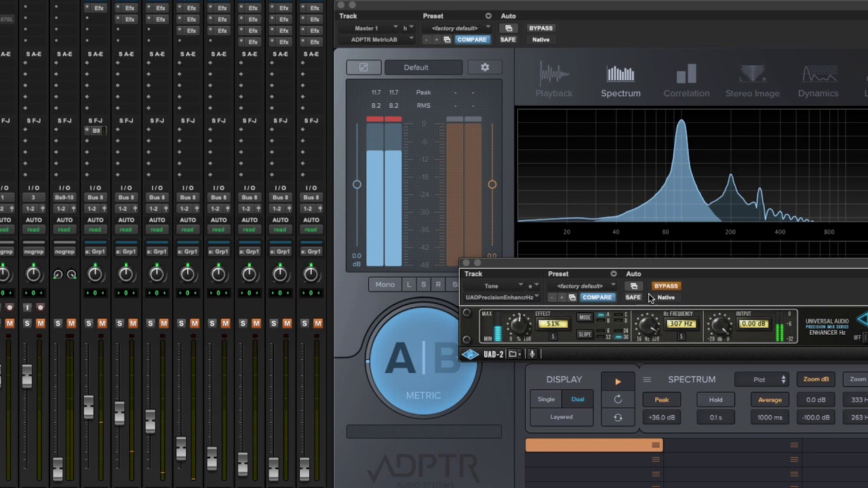Image resolution: width=868 pixels, height=488 pixels.
Task: Open the Correlation view
Action: click(x=686, y=80)
